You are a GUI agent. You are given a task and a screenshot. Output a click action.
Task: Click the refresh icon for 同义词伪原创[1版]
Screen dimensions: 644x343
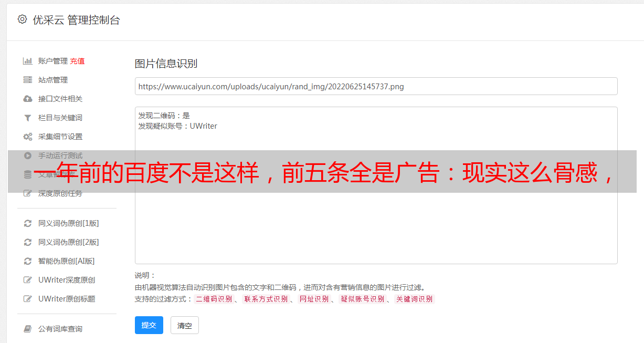tap(28, 223)
